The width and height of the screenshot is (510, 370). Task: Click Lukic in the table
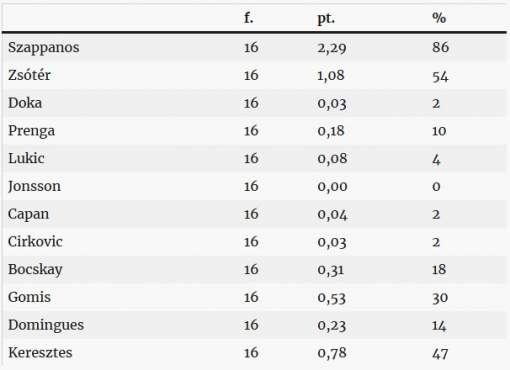[26, 158]
